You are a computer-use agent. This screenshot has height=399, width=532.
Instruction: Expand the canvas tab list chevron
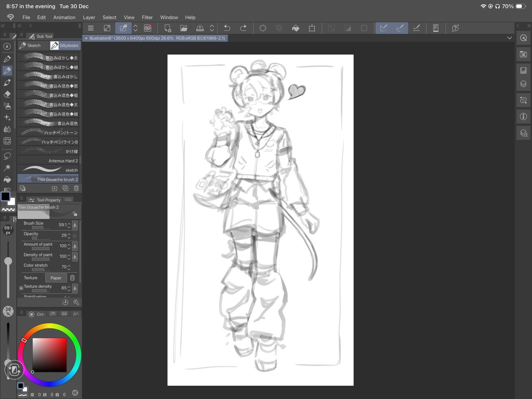509,38
